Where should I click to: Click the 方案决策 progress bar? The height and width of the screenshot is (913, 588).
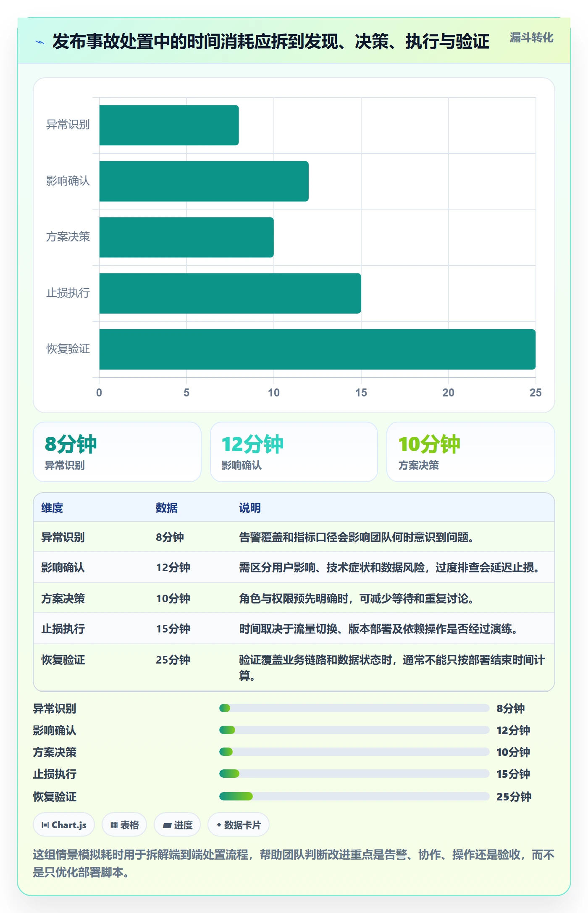click(354, 752)
